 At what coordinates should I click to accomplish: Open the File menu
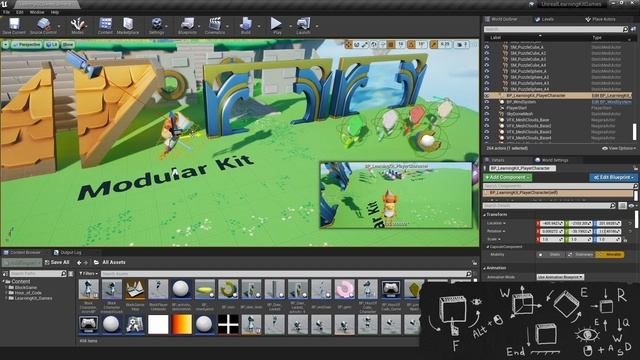point(7,12)
